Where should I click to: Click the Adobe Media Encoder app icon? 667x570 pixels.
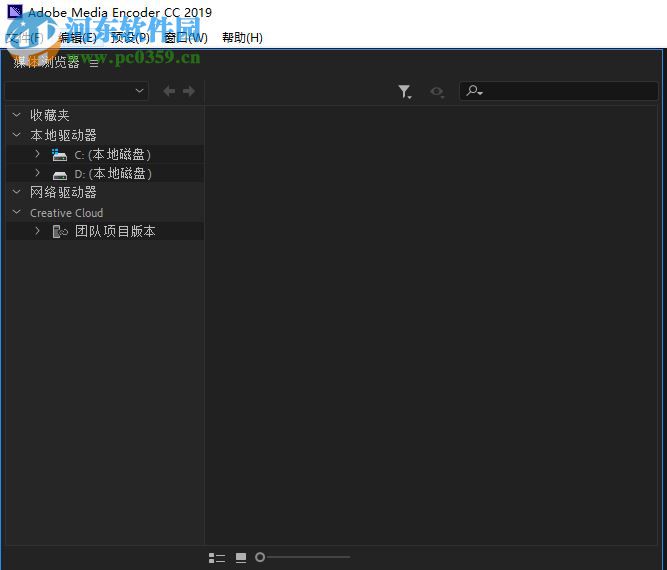click(x=15, y=11)
